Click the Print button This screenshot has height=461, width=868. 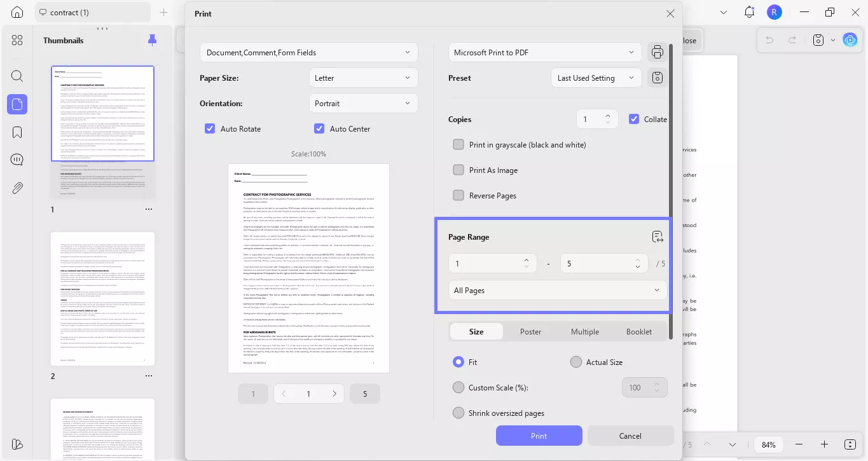pyautogui.click(x=539, y=436)
